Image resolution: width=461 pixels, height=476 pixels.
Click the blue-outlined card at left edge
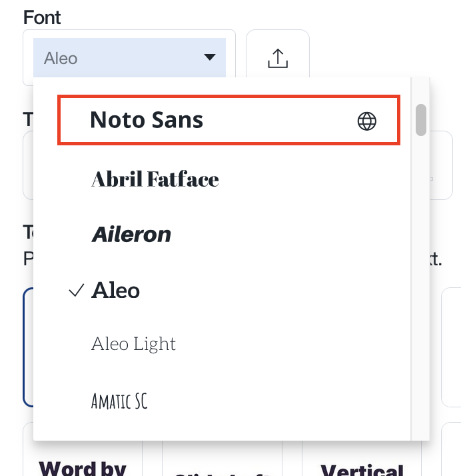27,347
